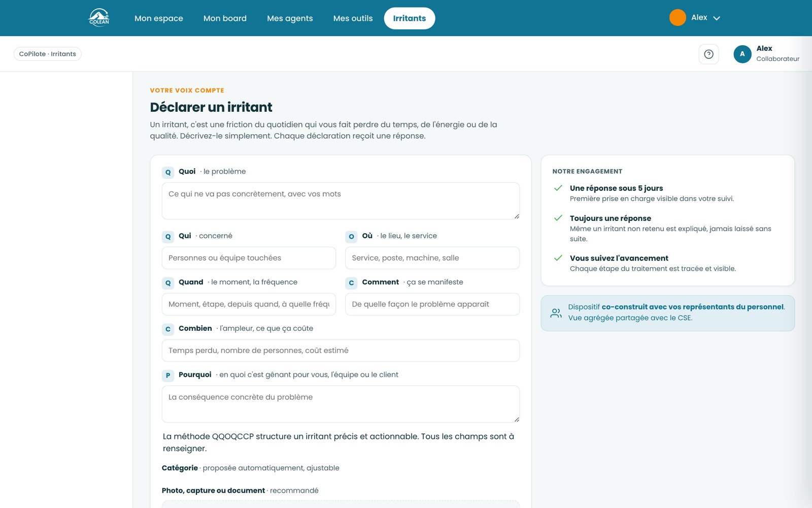This screenshot has height=508, width=812.
Task: Open the Mon espace tab
Action: click(x=159, y=18)
